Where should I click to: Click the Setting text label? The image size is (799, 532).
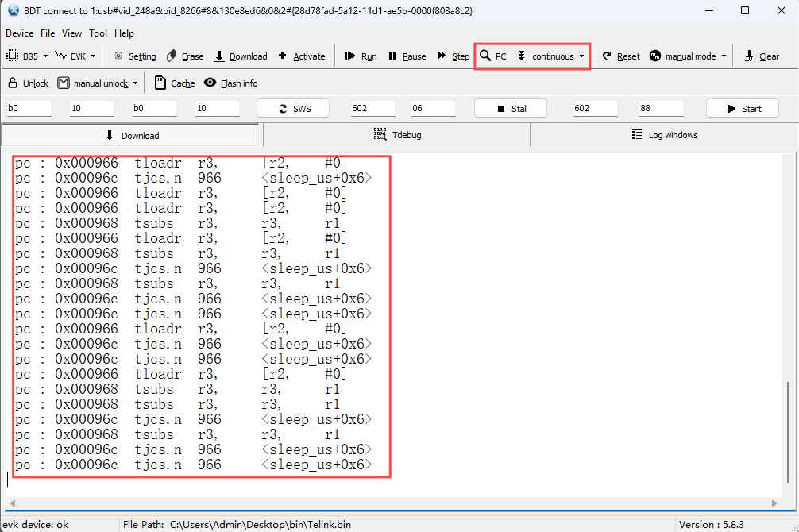point(142,56)
